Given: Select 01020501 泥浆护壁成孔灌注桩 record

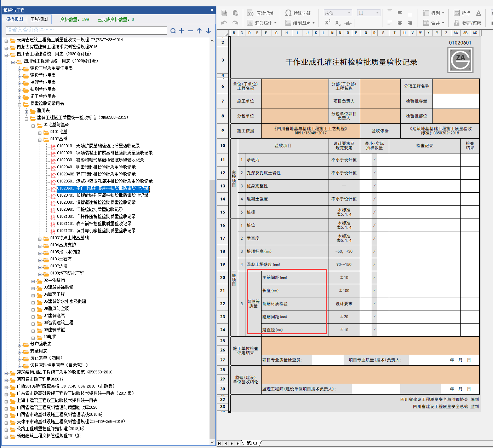Looking at the screenshot, I should click(105, 181).
